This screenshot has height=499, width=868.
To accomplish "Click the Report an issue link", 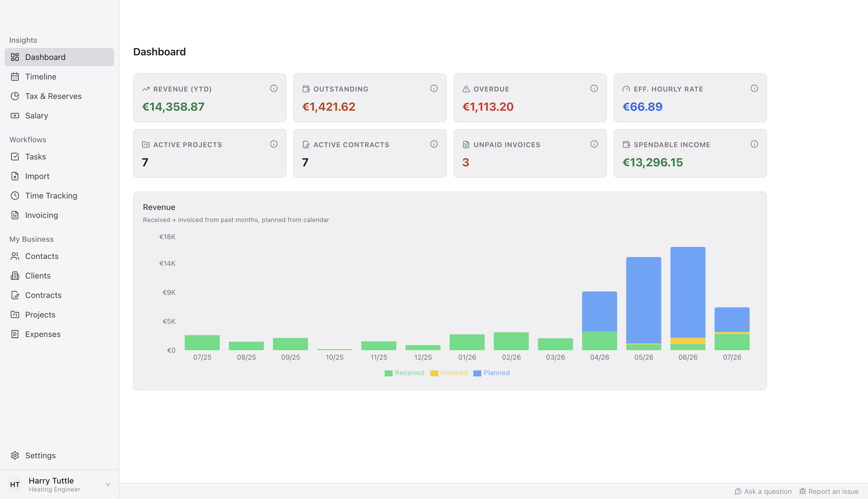I will pos(829,492).
